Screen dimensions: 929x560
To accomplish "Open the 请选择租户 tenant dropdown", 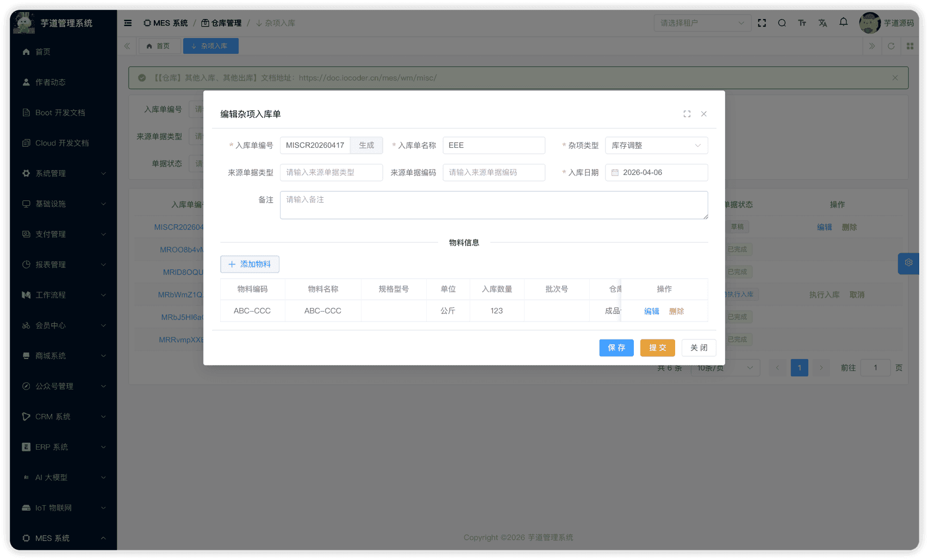I will 701,23.
